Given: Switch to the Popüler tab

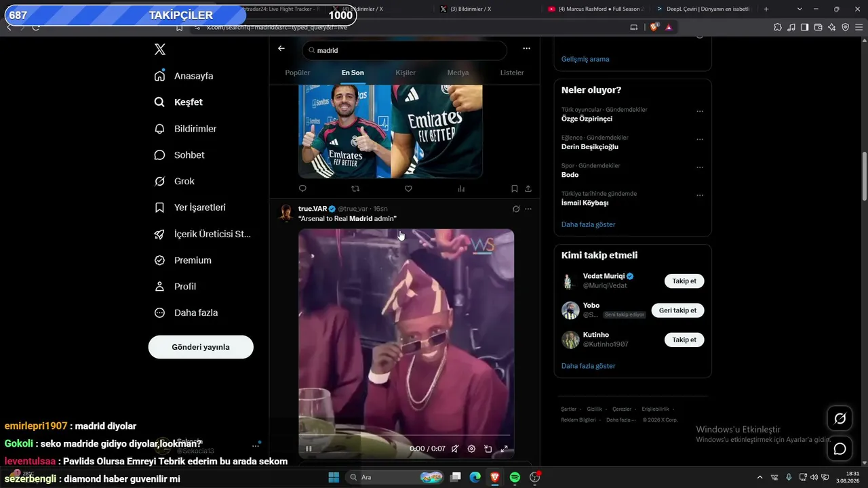Looking at the screenshot, I should point(298,73).
